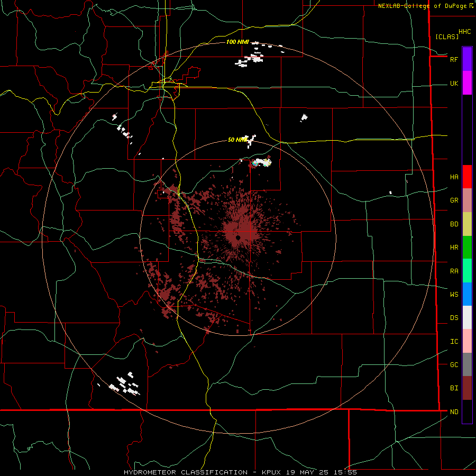Click the BD yellow legend swatch

[x=467, y=224]
